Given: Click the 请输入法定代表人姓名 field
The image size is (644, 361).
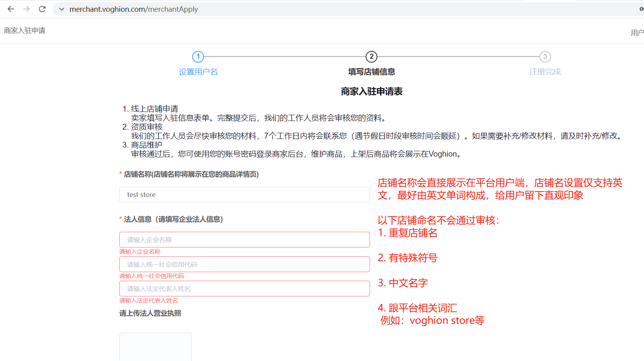Looking at the screenshot, I should [244, 289].
